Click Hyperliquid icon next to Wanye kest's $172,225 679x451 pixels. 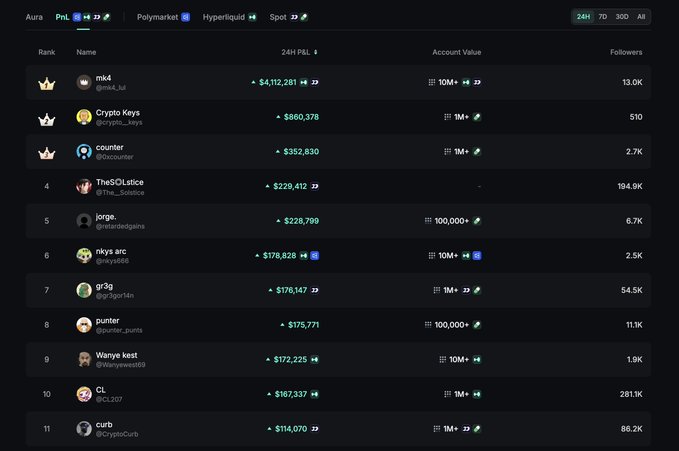(x=315, y=360)
